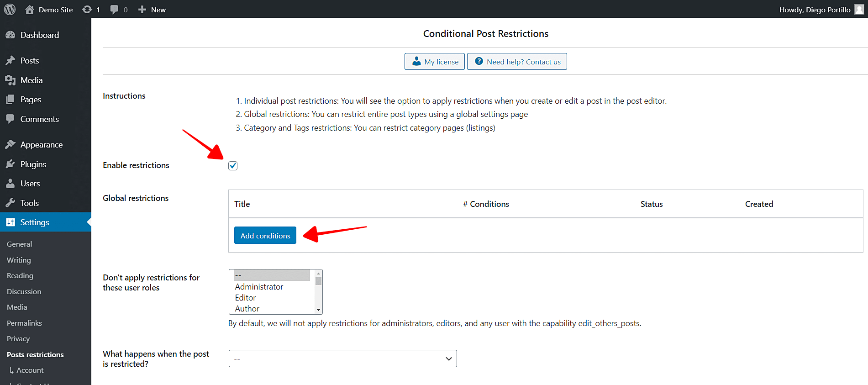The height and width of the screenshot is (385, 868).
Task: Click the Comments sidebar icon
Action: click(x=10, y=119)
